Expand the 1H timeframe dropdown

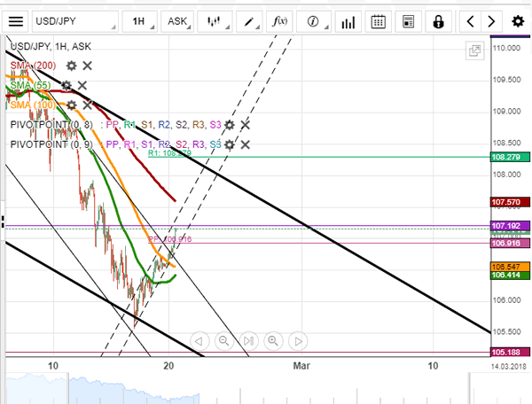(139, 21)
